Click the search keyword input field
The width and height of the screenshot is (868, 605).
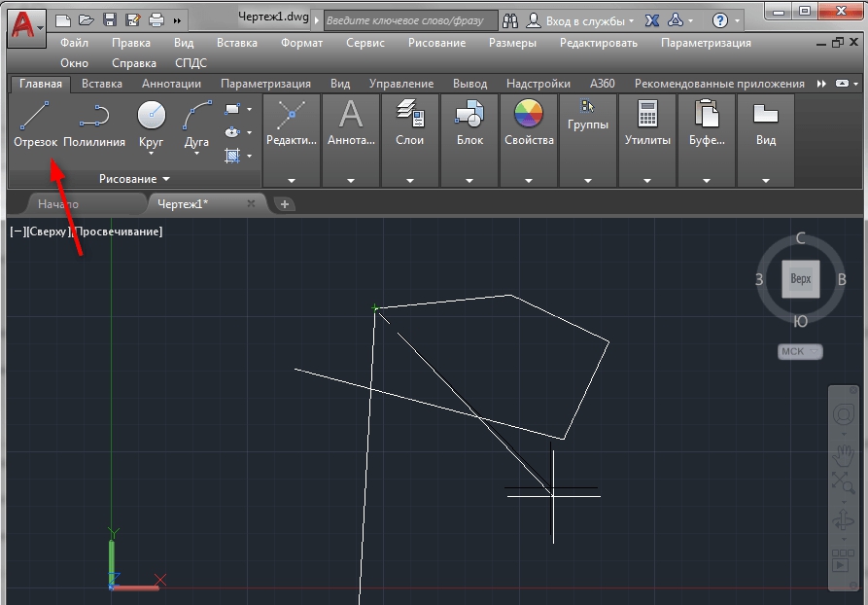[410, 20]
